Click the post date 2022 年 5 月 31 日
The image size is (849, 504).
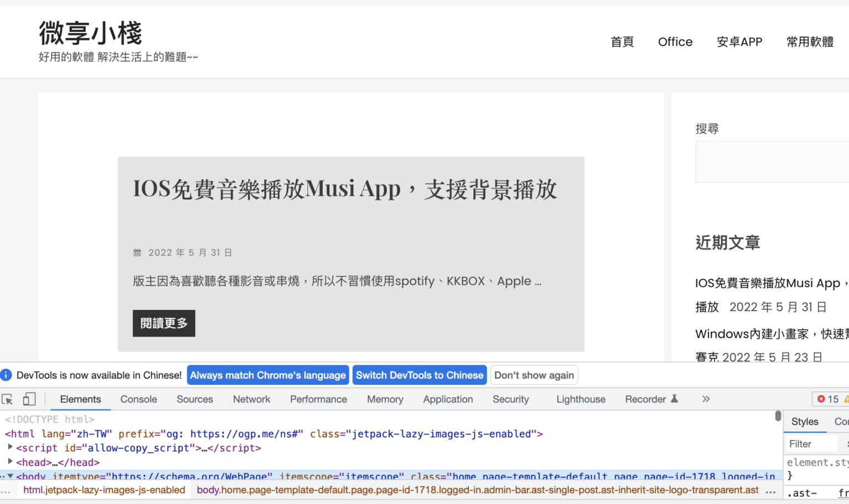pyautogui.click(x=190, y=253)
